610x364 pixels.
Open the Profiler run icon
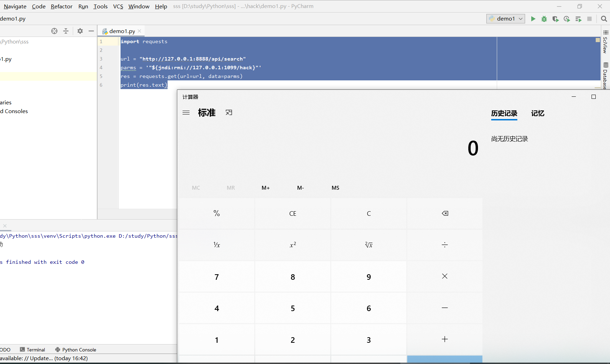[567, 19]
